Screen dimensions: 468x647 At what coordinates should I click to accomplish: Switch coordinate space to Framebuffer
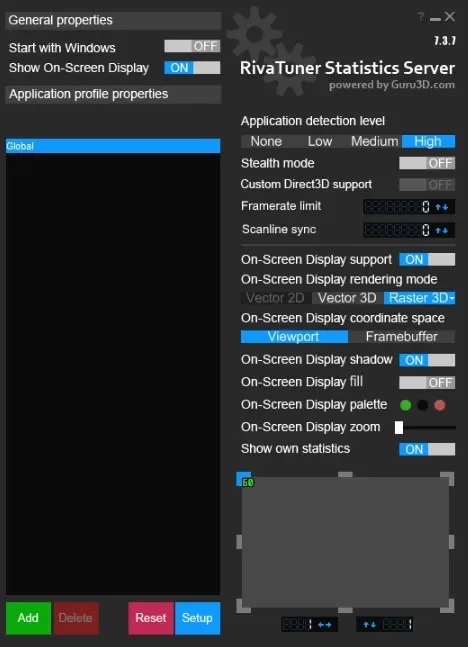402,337
